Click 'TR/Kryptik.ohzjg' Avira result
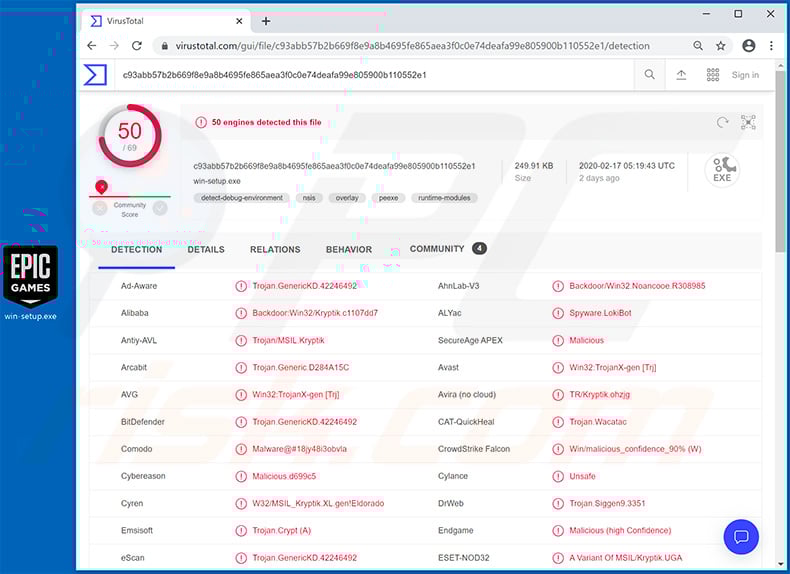Screen dimensions: 790x574 click(x=600, y=395)
